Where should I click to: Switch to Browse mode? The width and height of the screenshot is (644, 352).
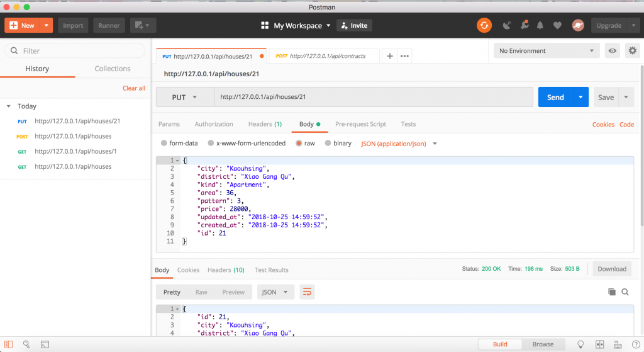click(x=543, y=344)
